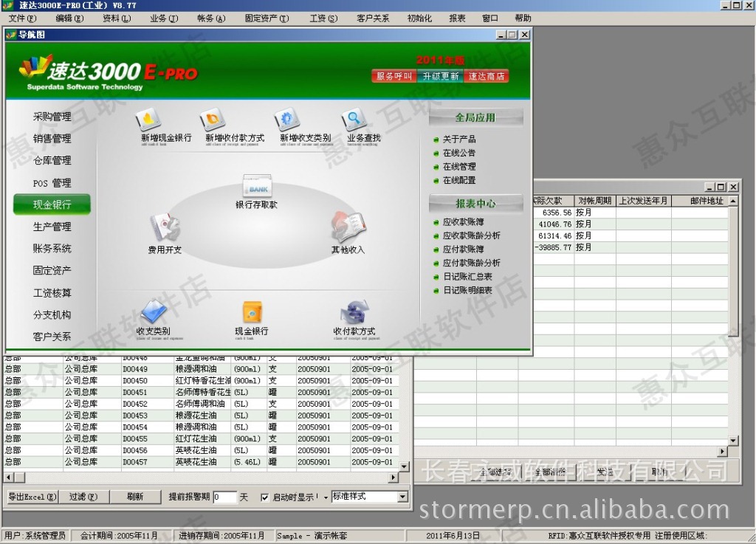Open the 日记账汇总表 report link

[467, 277]
